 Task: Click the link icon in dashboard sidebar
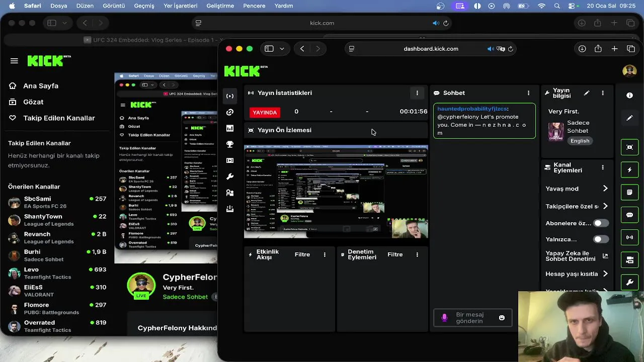click(x=230, y=112)
